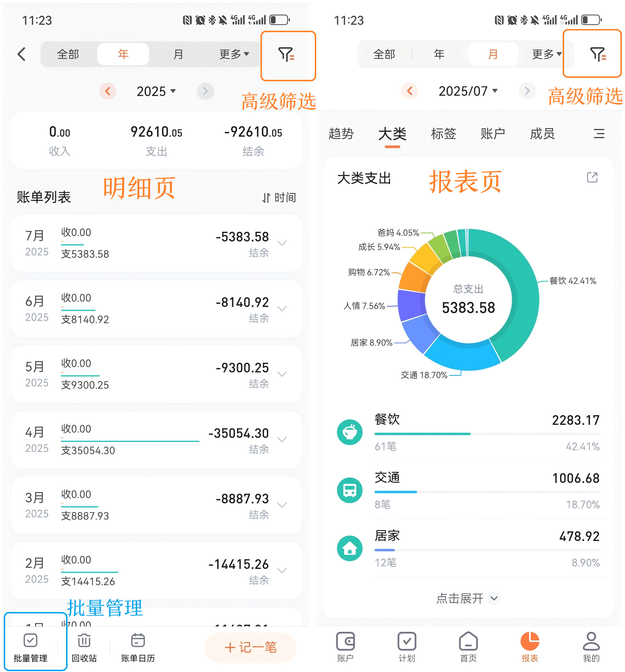This screenshot has height=672, width=625.
Task: Tap NFC icon in right status bar
Action: coord(499,20)
